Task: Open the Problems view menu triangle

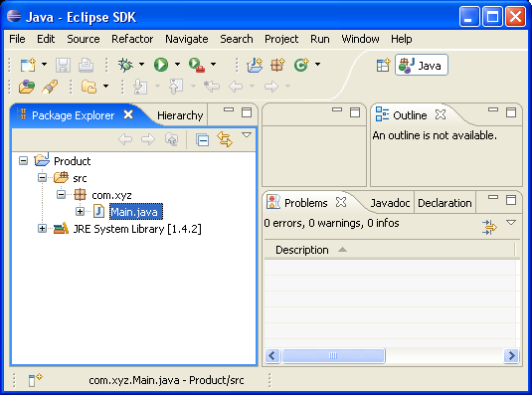Action: (x=511, y=223)
